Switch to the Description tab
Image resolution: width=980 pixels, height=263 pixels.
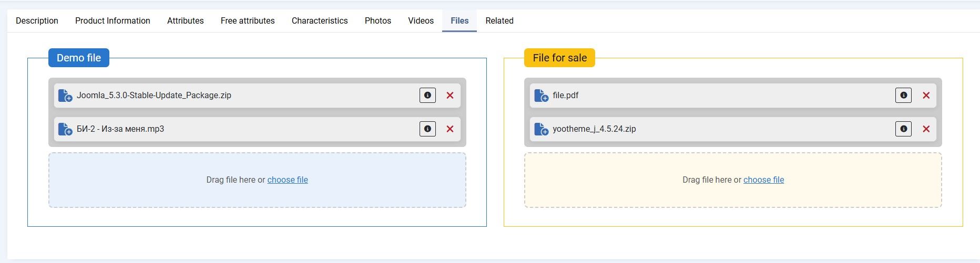tap(37, 21)
